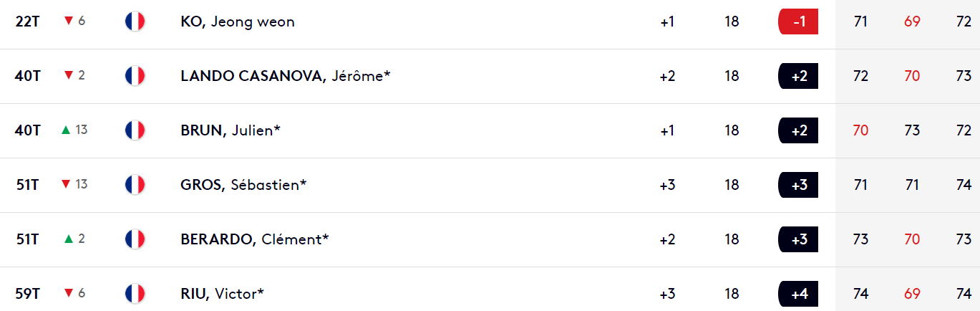This screenshot has width=980, height=311.
Task: Click LANDO CASANOVA's +2 dark score badge
Action: (798, 75)
